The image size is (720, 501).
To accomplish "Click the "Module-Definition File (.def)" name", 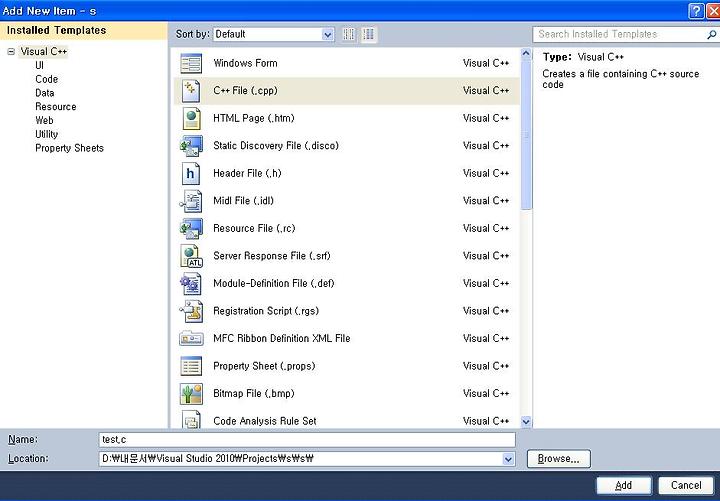I will [x=274, y=284].
